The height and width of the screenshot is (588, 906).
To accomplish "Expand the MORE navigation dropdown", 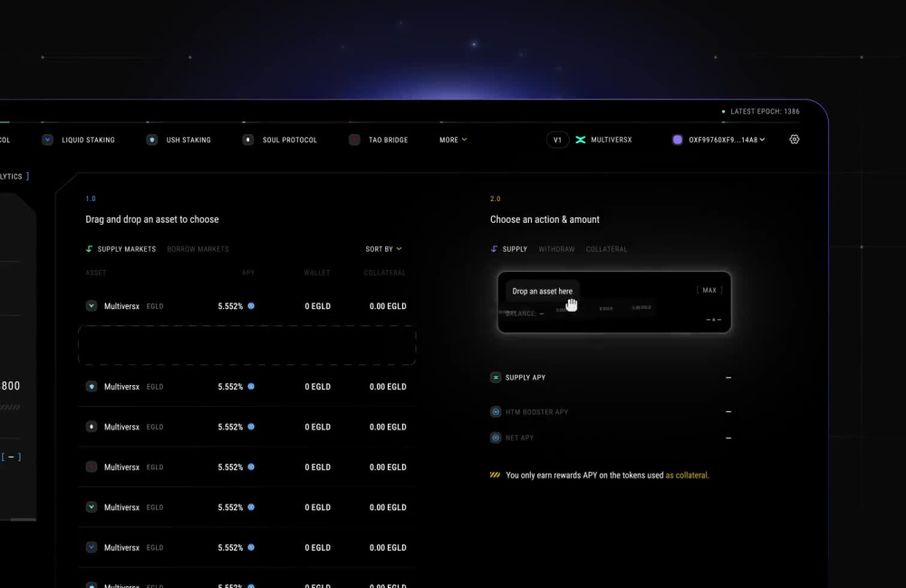I will [453, 140].
